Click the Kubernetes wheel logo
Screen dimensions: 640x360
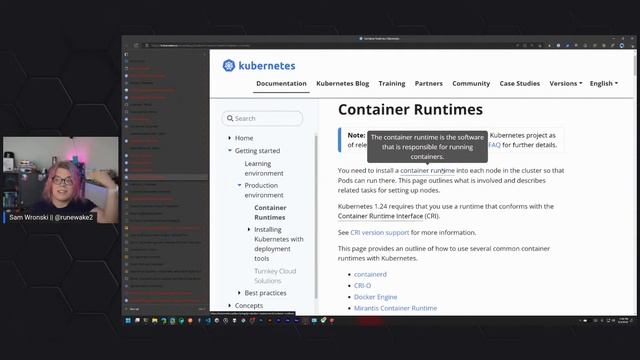[229, 65]
